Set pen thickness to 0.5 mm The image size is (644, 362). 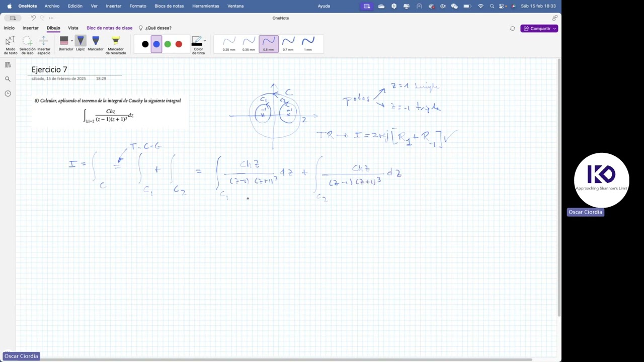(269, 44)
